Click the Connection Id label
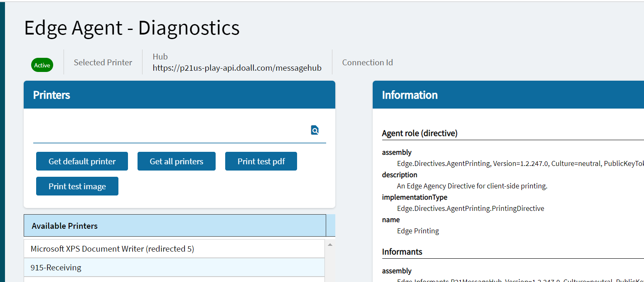Screen dimensions: 644x282 (367, 62)
